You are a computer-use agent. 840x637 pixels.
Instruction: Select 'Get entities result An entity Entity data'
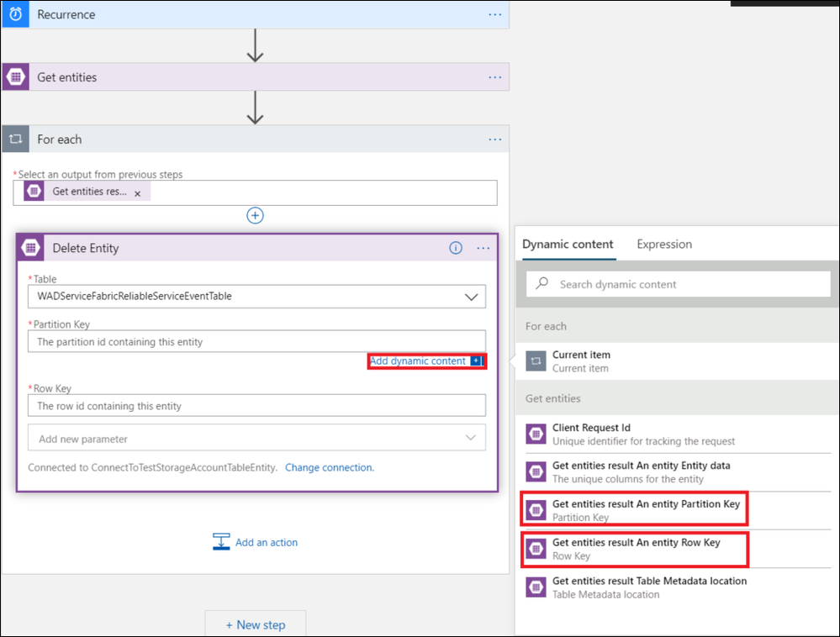click(677, 472)
